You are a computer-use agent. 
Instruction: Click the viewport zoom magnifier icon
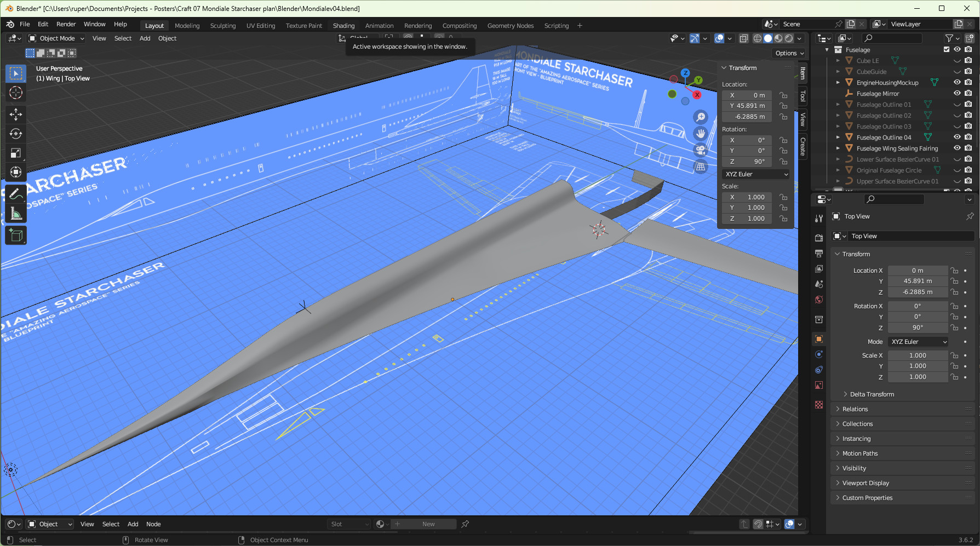point(701,117)
